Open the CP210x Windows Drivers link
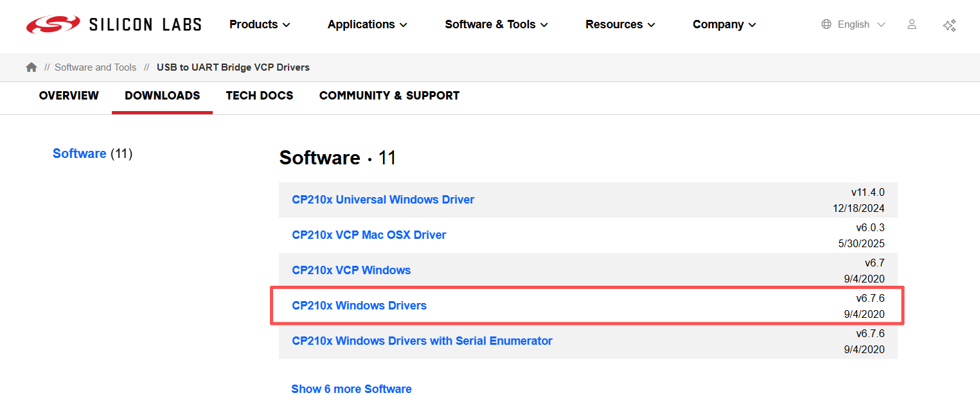The height and width of the screenshot is (418, 980). tap(359, 306)
